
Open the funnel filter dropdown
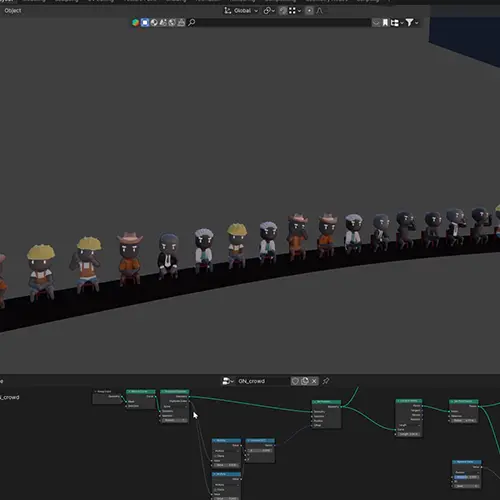point(412,22)
